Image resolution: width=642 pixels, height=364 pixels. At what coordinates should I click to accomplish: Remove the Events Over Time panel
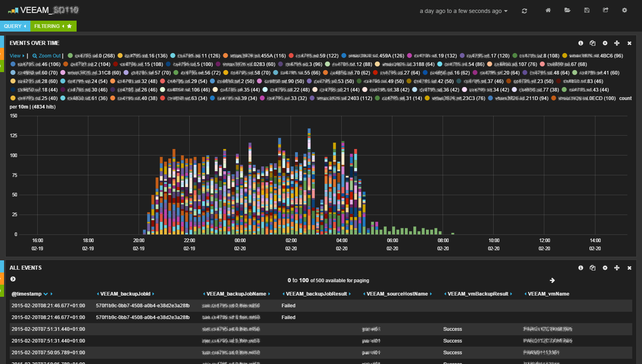point(629,43)
